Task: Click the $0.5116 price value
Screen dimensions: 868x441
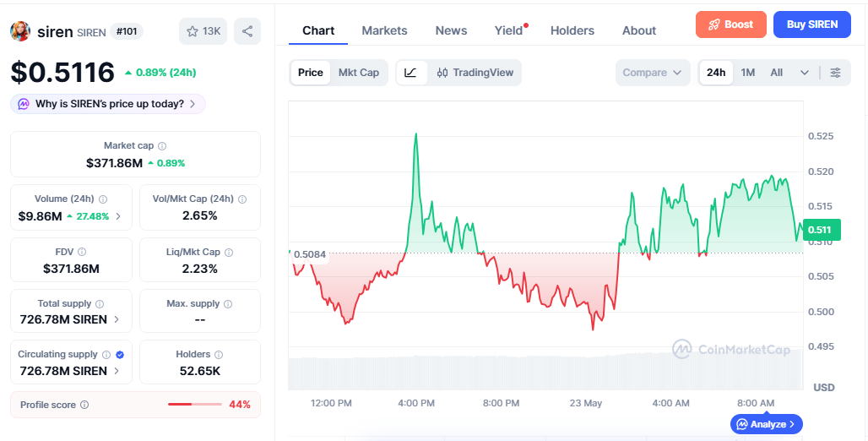Action: (x=62, y=73)
